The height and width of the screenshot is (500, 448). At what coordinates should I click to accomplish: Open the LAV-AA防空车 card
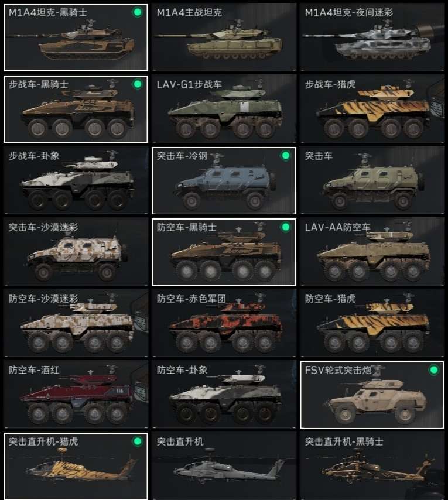(372, 252)
